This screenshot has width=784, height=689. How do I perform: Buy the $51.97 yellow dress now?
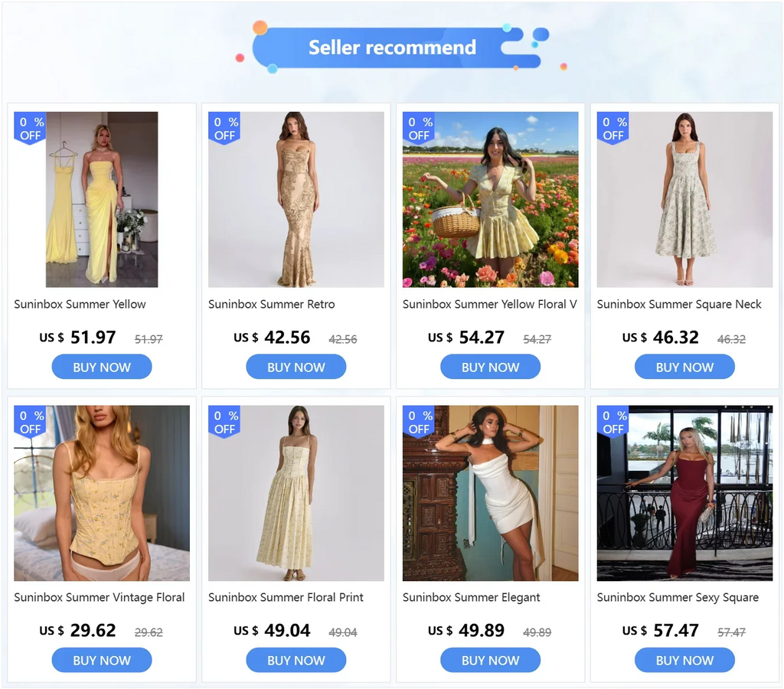click(102, 367)
